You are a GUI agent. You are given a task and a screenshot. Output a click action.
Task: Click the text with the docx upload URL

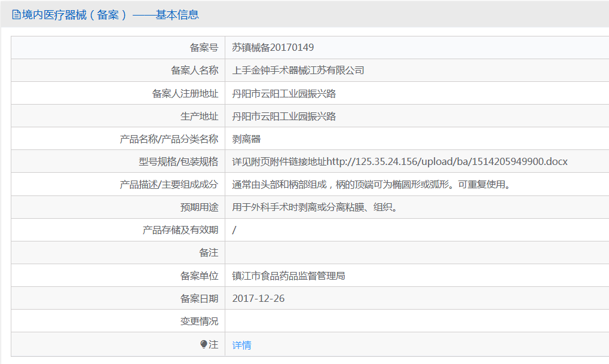click(x=400, y=161)
